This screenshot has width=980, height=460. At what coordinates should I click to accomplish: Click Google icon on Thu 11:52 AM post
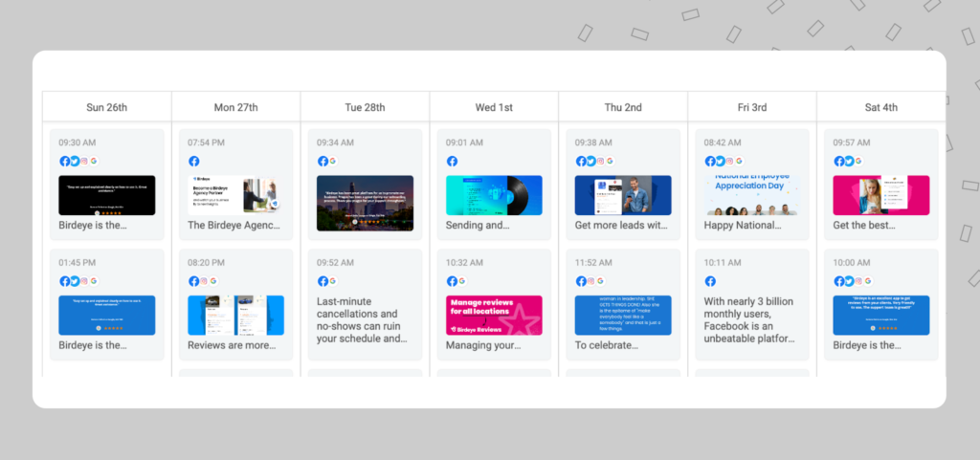click(601, 281)
